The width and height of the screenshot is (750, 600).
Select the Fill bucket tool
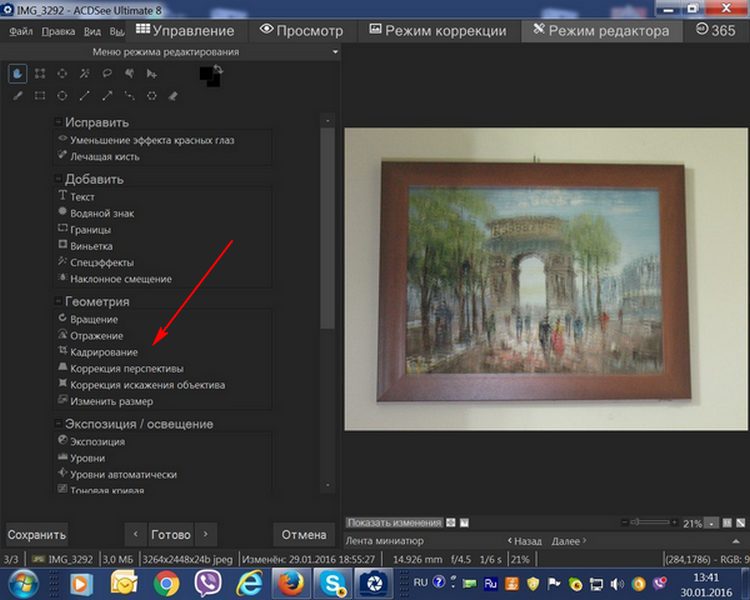click(173, 96)
